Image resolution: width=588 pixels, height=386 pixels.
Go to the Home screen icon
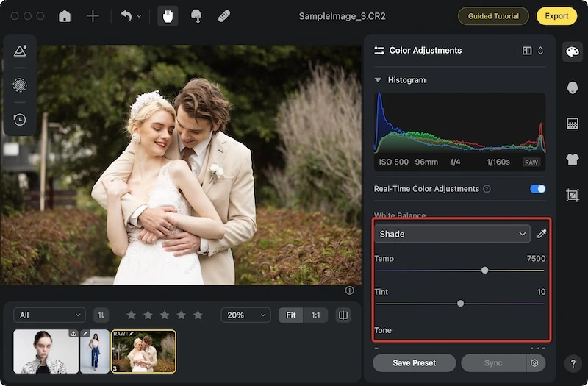pos(65,16)
